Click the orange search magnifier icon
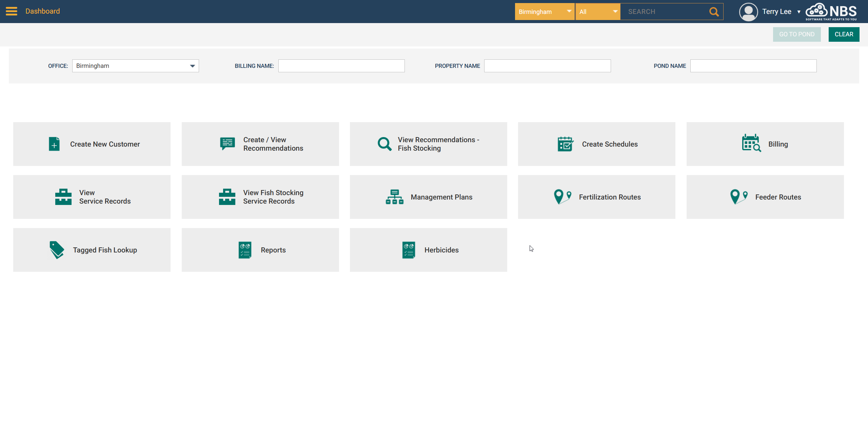Viewport: 868px width, 434px height. 714,12
